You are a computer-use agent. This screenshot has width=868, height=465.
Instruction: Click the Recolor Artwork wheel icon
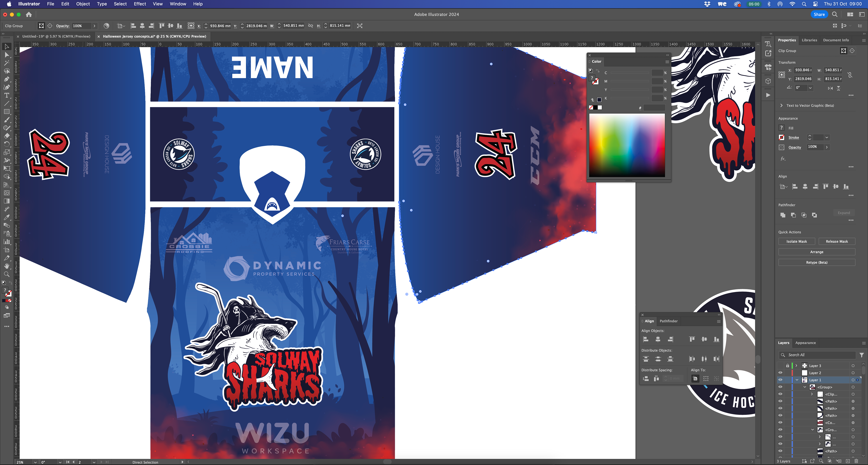(106, 26)
